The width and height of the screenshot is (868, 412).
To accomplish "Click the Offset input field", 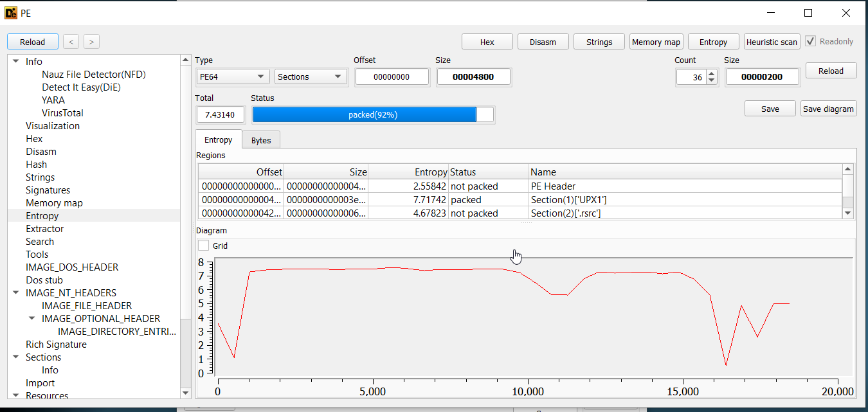I will point(392,76).
